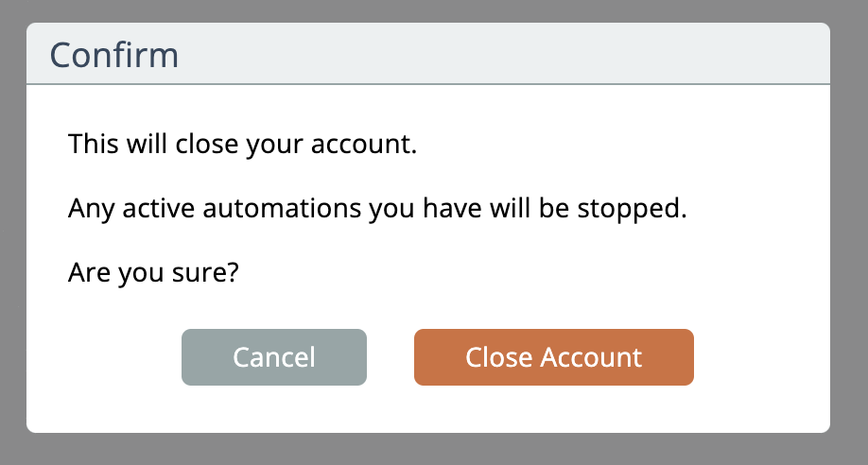Image resolution: width=868 pixels, height=465 pixels.
Task: Select the gray Cancel option
Action: 273,357
